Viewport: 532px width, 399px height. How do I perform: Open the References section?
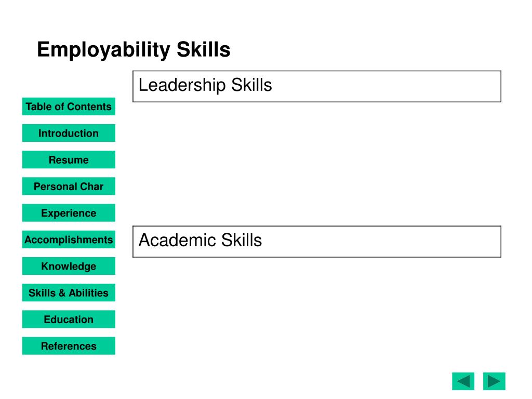click(69, 345)
